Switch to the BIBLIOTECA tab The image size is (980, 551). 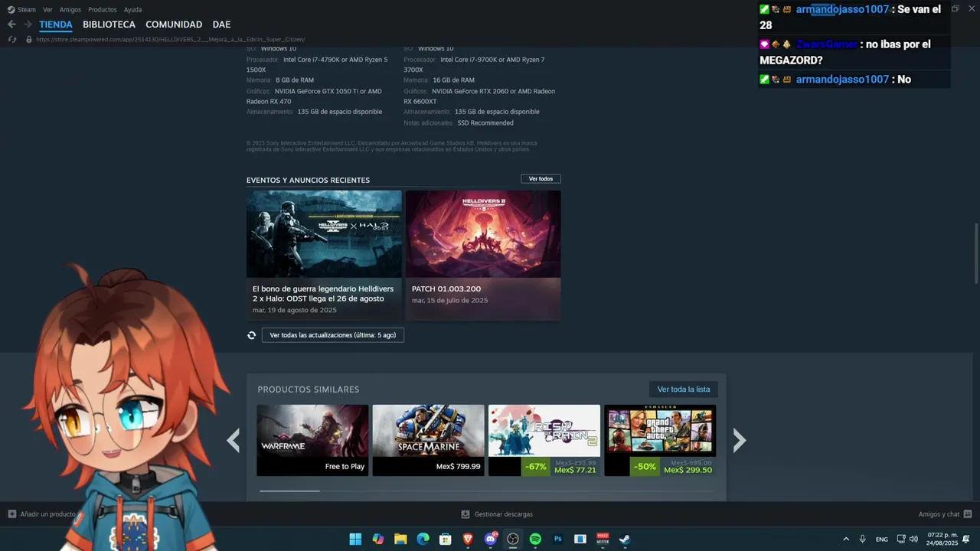click(x=109, y=24)
